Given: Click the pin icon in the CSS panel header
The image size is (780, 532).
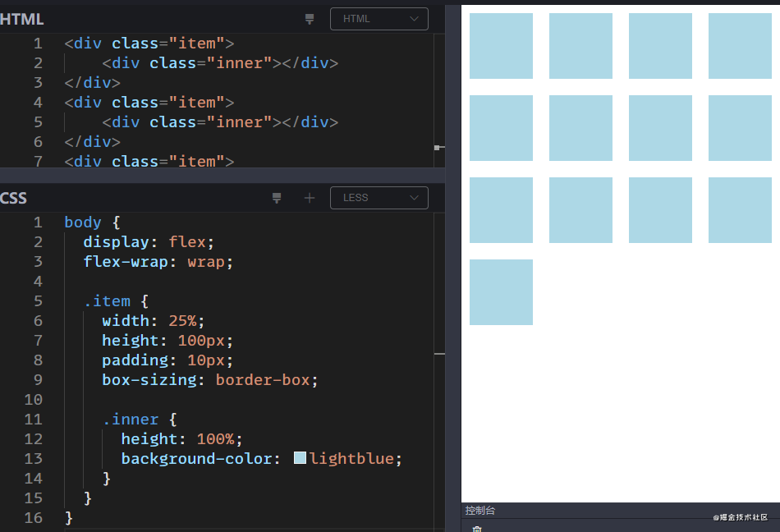Looking at the screenshot, I should [277, 198].
